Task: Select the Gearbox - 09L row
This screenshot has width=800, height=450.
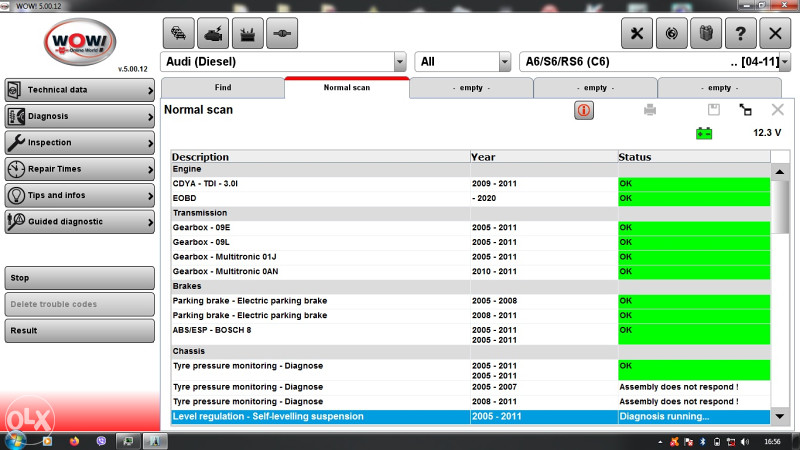Action: (470, 242)
